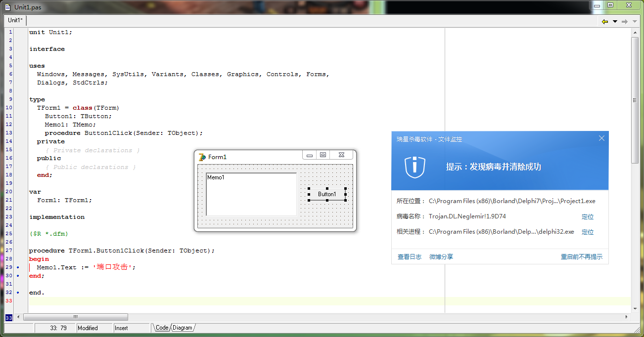Click 定位 link beside the virus name
The width and height of the screenshot is (644, 337).
tap(588, 217)
